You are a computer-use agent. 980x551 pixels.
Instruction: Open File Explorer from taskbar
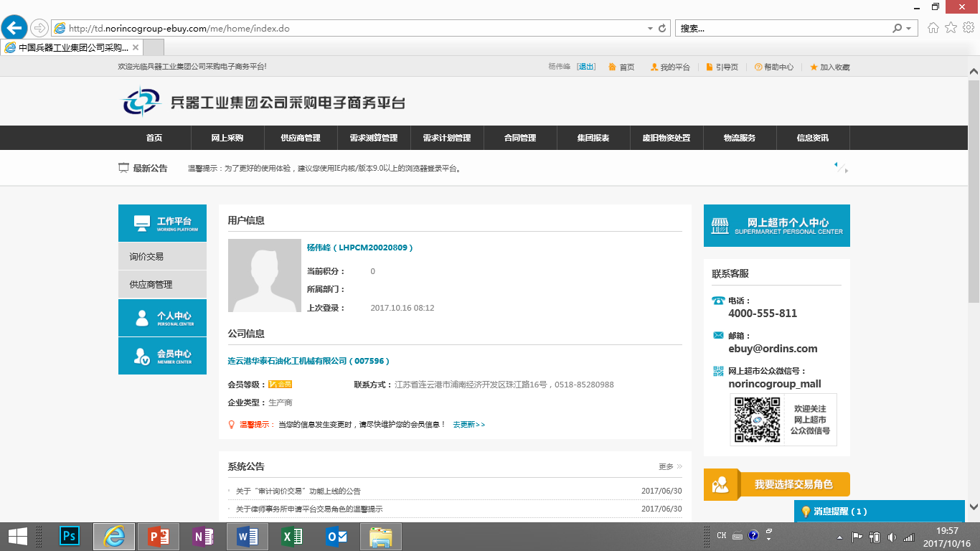[381, 536]
